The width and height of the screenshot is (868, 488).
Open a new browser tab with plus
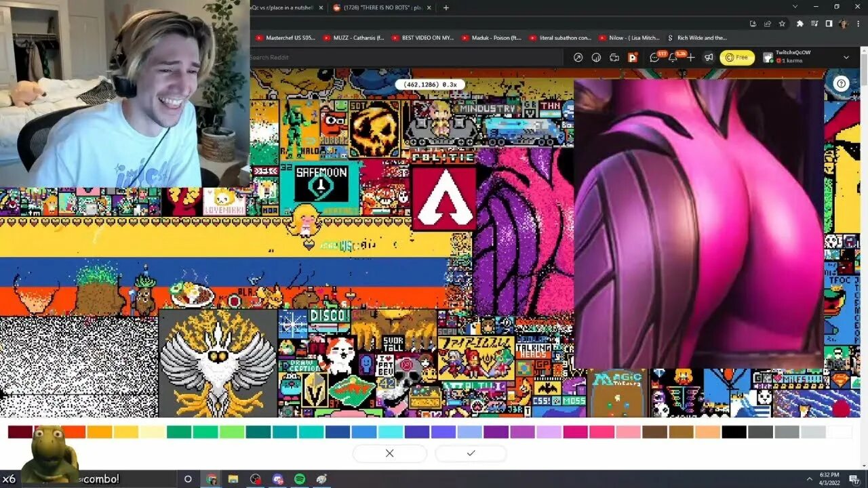click(x=446, y=7)
